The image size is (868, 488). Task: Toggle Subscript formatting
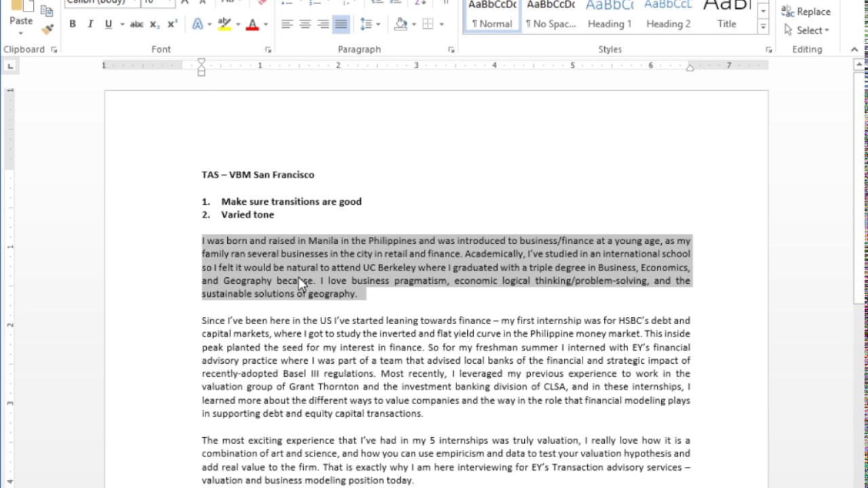pos(155,24)
